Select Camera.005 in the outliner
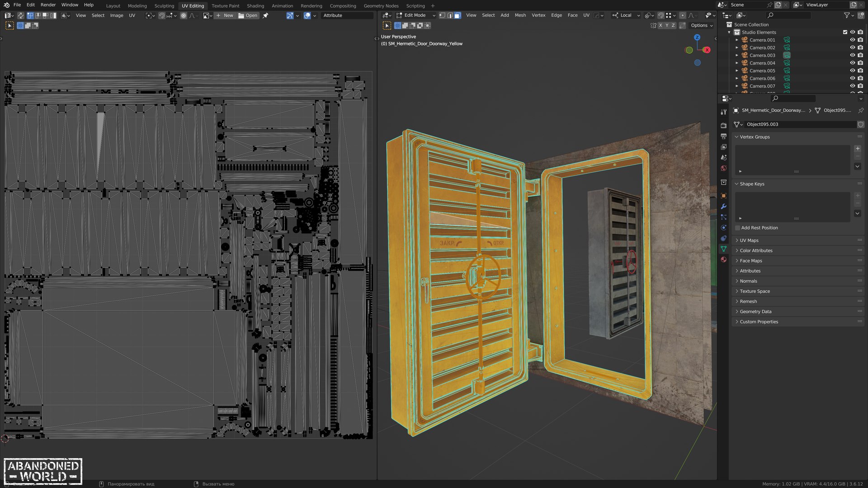 click(762, 71)
